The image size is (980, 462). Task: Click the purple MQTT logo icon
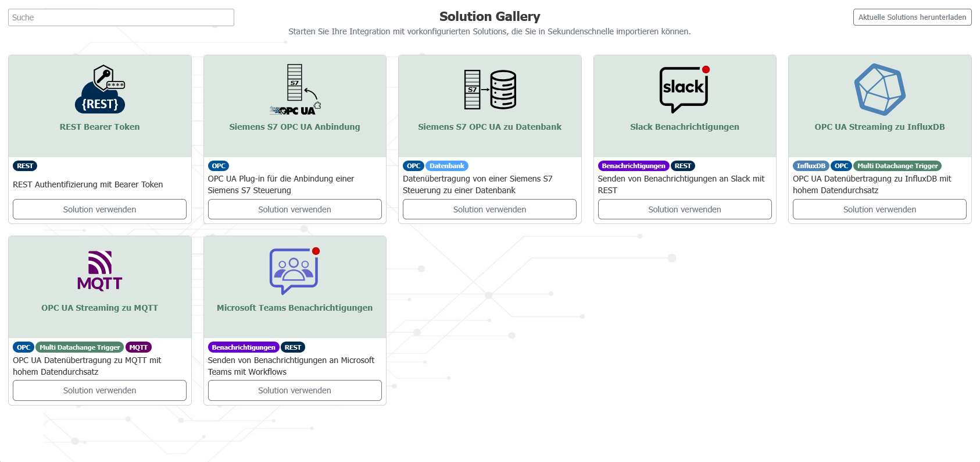pyautogui.click(x=100, y=271)
